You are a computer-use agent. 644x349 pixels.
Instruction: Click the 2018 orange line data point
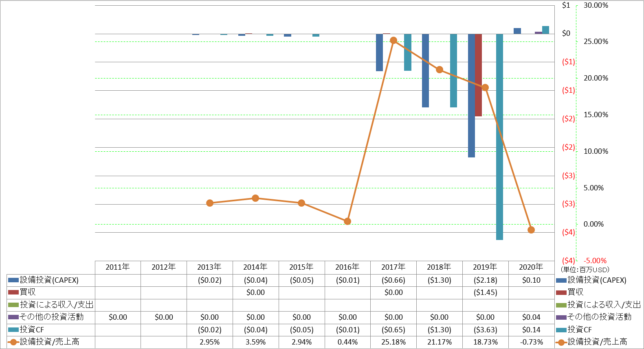[x=440, y=70]
